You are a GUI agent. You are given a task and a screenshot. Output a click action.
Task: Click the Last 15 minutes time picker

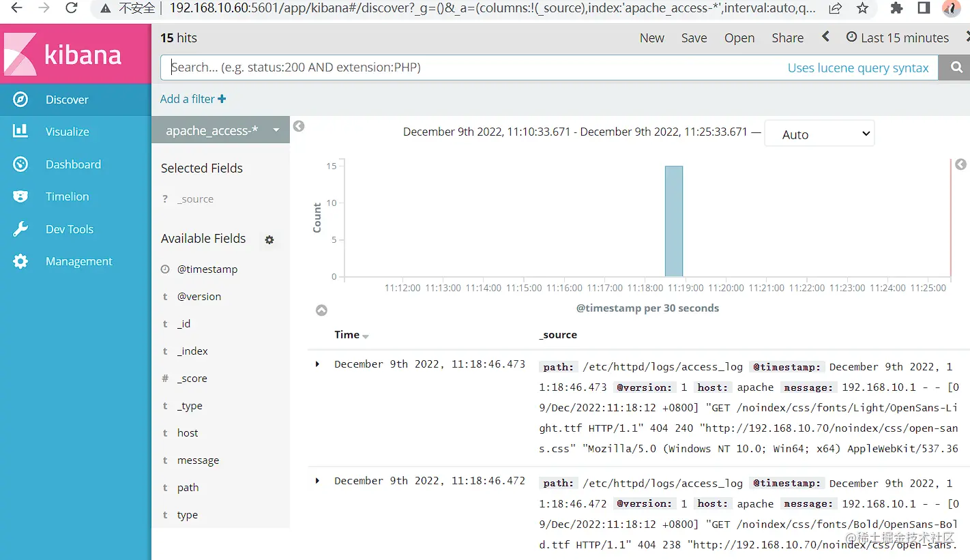(x=898, y=38)
